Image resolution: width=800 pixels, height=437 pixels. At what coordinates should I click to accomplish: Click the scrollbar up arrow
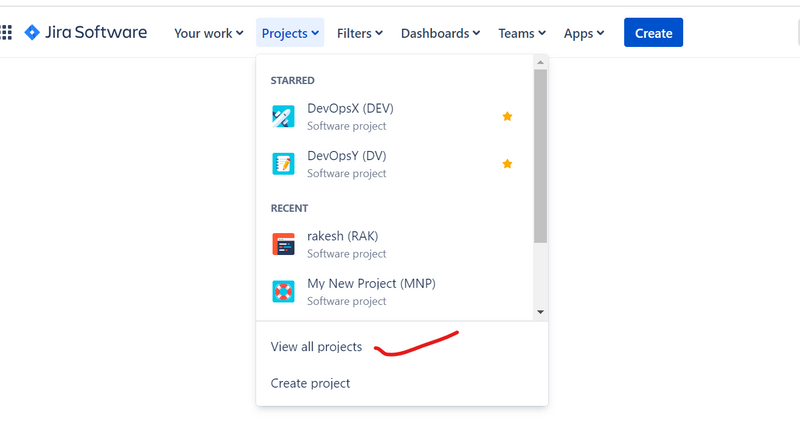click(540, 62)
